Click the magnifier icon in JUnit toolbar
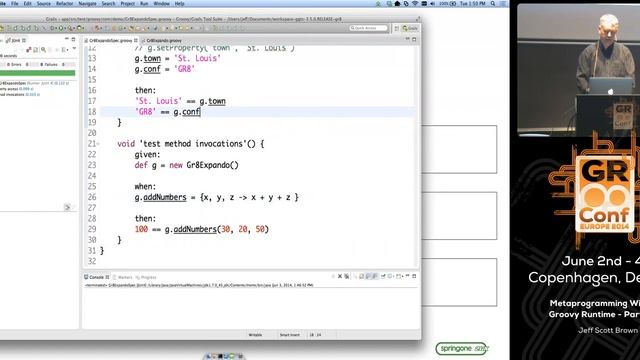 (x=43, y=49)
